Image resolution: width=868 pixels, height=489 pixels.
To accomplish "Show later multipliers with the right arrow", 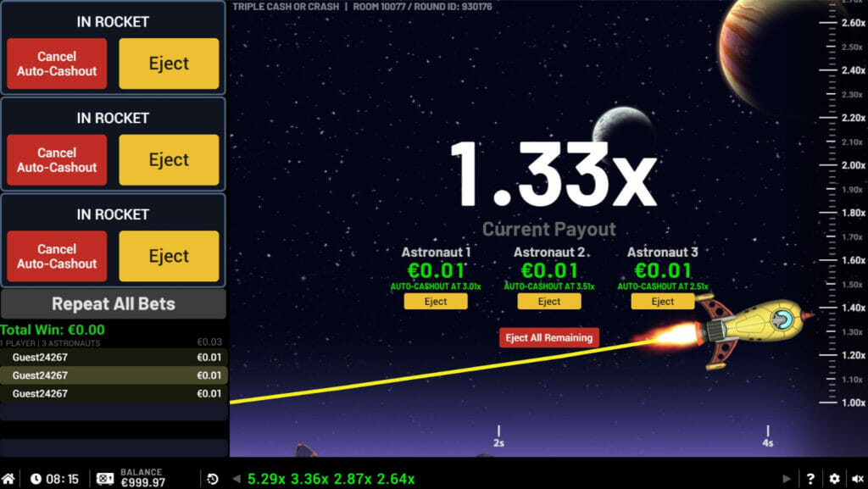I will pyautogui.click(x=787, y=479).
